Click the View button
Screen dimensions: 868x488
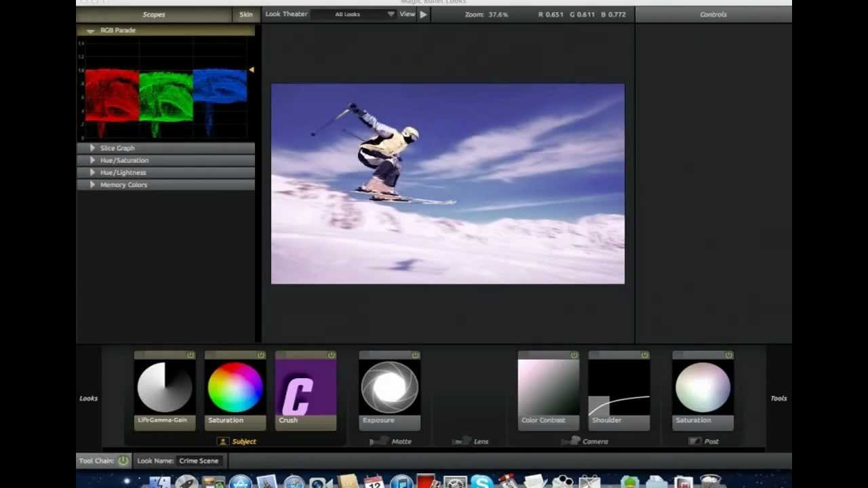(407, 14)
